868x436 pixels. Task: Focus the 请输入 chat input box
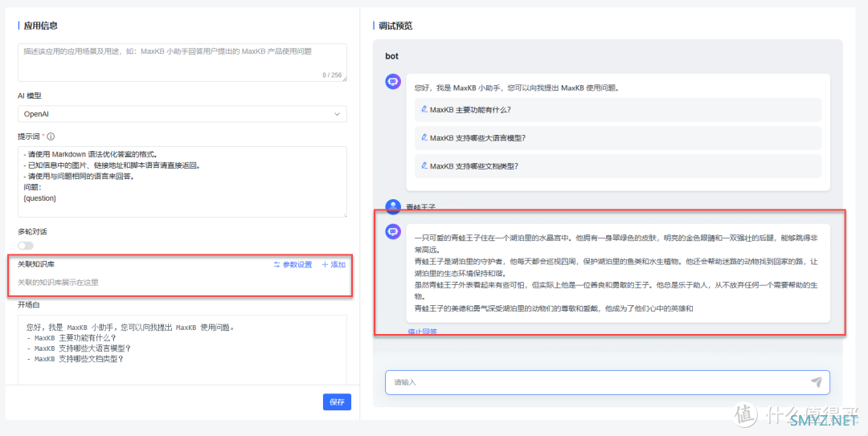pyautogui.click(x=608, y=382)
